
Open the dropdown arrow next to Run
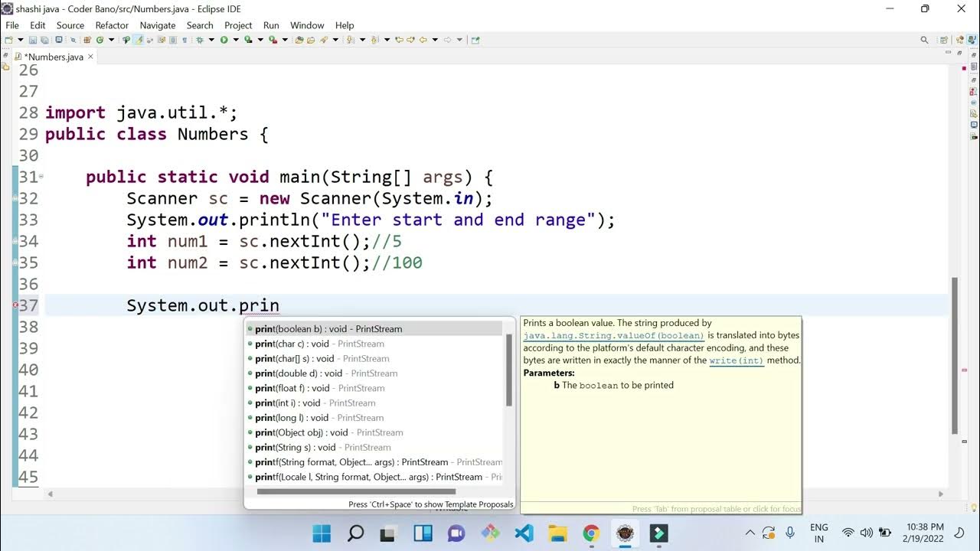pos(236,40)
